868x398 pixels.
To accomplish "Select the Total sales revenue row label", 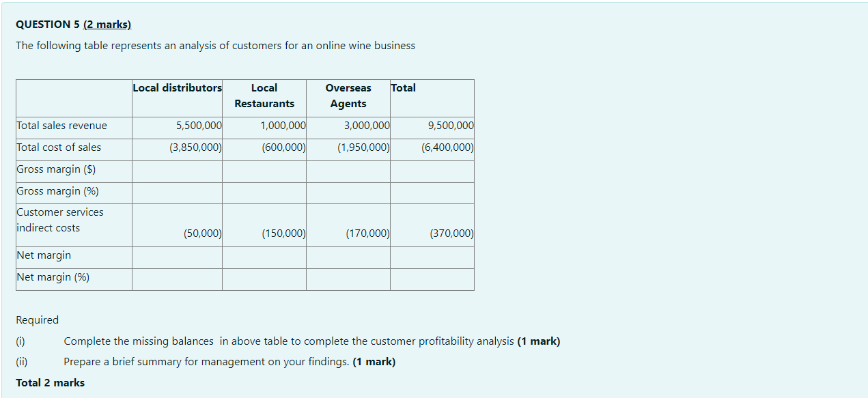I will [x=61, y=126].
